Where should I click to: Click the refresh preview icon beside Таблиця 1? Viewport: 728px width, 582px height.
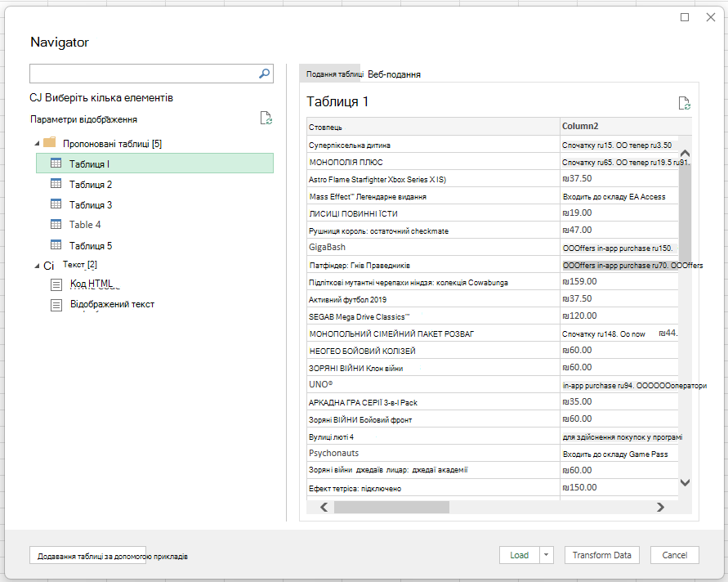coord(685,103)
